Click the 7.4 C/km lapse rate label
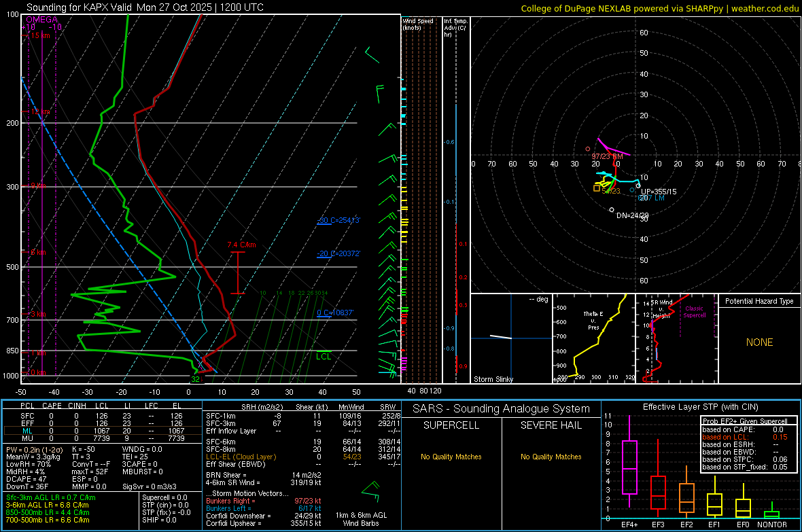The width and height of the screenshot is (802, 532). tap(241, 245)
